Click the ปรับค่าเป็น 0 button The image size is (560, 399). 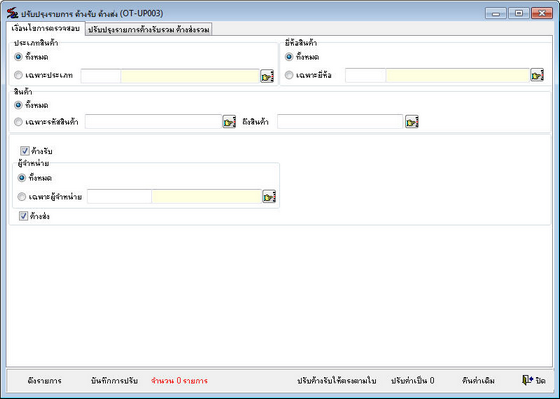coord(412,381)
